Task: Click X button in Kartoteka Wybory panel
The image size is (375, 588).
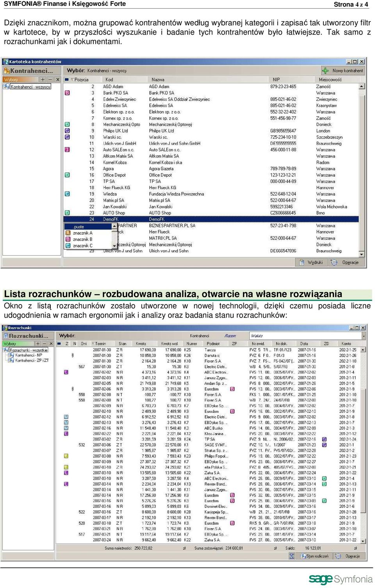Action: (x=57, y=80)
